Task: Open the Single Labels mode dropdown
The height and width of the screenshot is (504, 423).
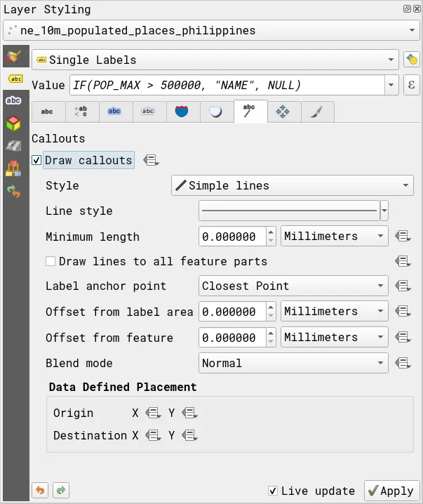Action: click(x=215, y=60)
